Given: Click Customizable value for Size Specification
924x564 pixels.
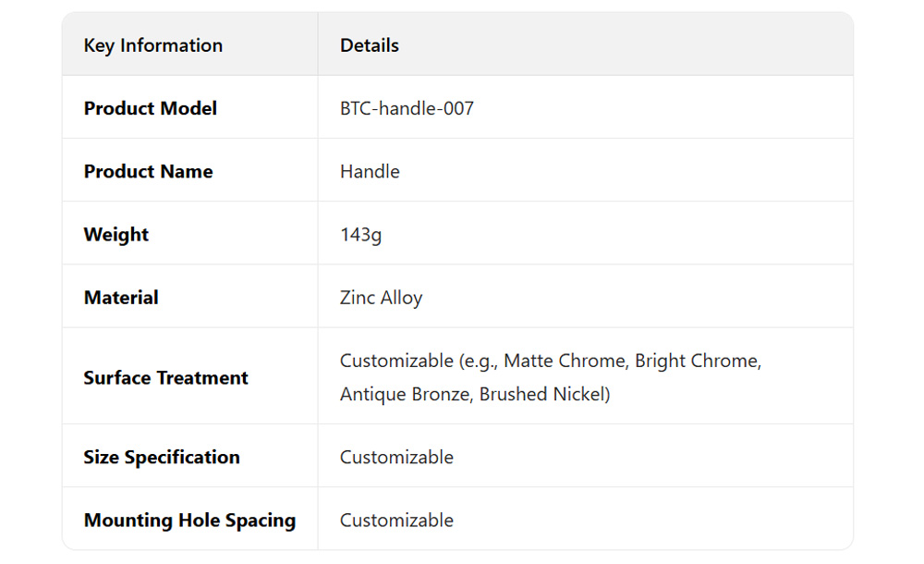Looking at the screenshot, I should [x=396, y=457].
